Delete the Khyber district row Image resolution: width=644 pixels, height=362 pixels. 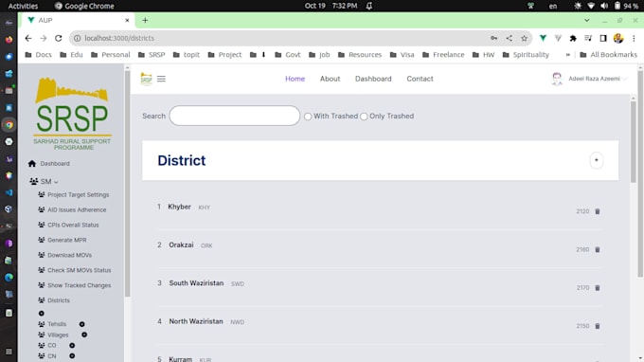(598, 211)
